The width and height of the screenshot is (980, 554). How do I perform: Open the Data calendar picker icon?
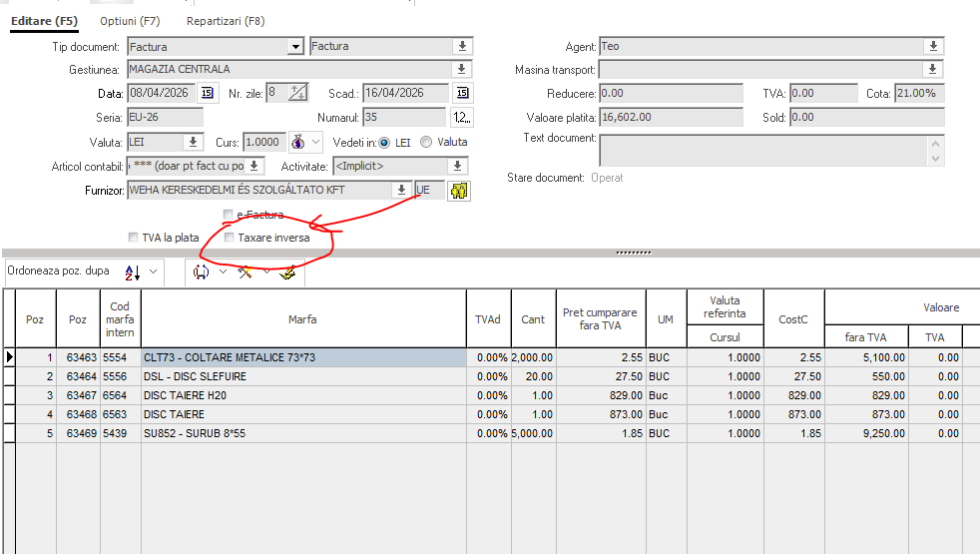point(207,93)
